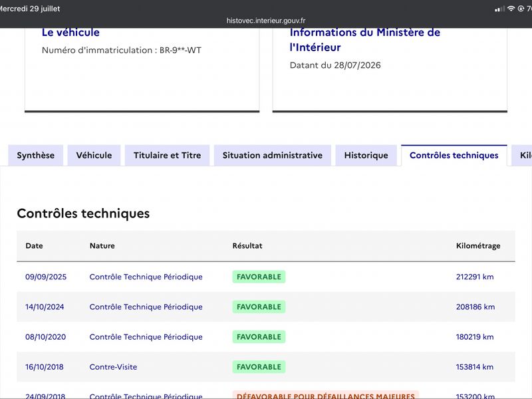532x399 pixels.
Task: Tap the orientation lock status icon
Action: (x=521, y=9)
